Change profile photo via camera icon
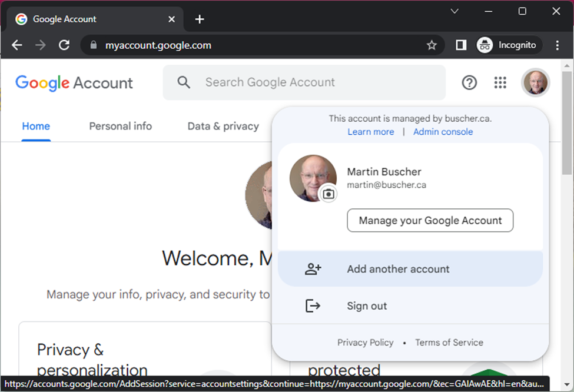Viewport: 574px width, 392px height. coord(329,194)
